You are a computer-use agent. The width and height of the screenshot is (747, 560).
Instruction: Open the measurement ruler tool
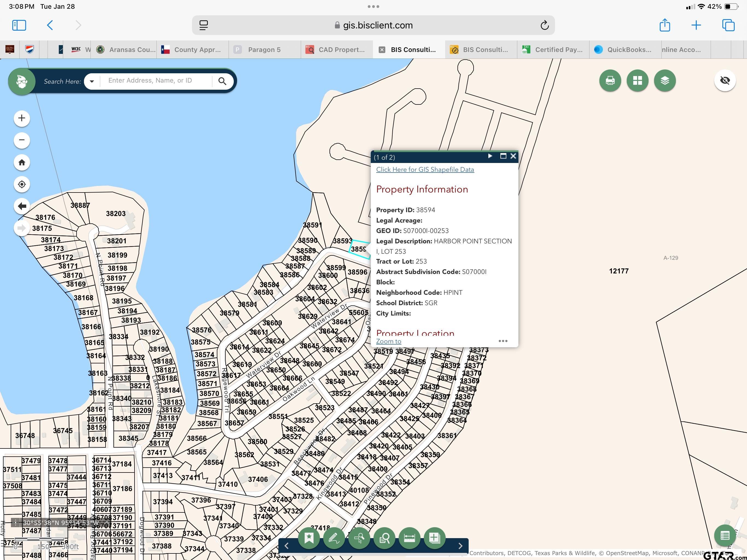(409, 538)
